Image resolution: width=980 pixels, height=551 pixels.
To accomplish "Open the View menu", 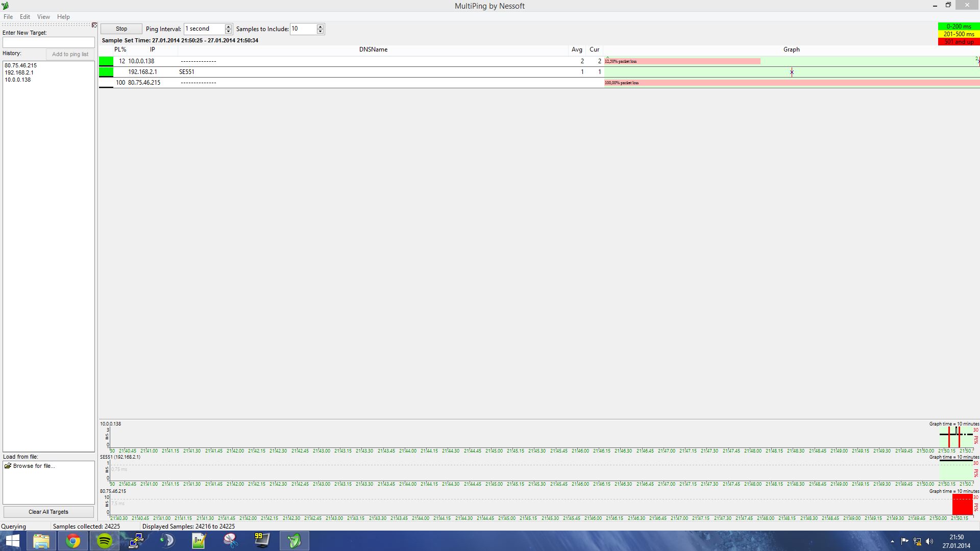I will [x=43, y=17].
